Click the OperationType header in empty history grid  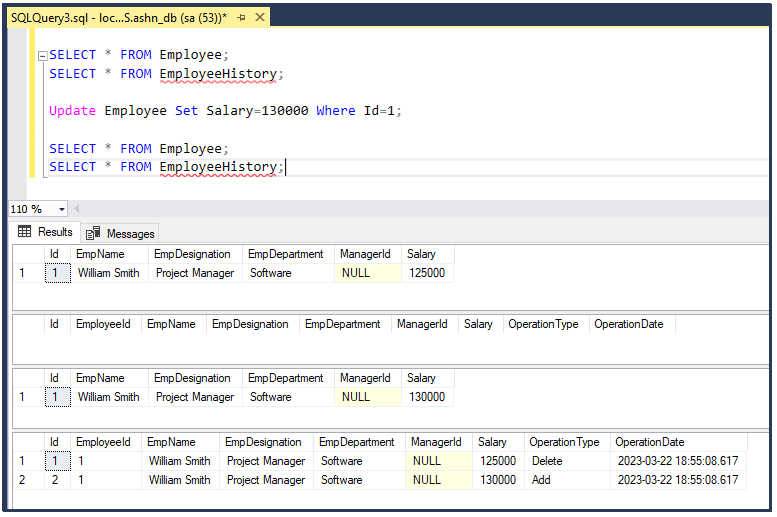[x=543, y=324]
